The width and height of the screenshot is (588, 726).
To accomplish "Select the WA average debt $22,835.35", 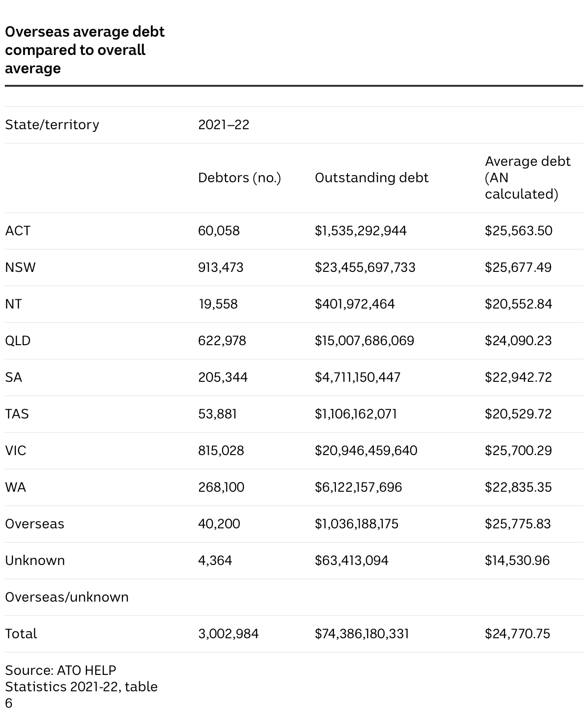I will [518, 487].
